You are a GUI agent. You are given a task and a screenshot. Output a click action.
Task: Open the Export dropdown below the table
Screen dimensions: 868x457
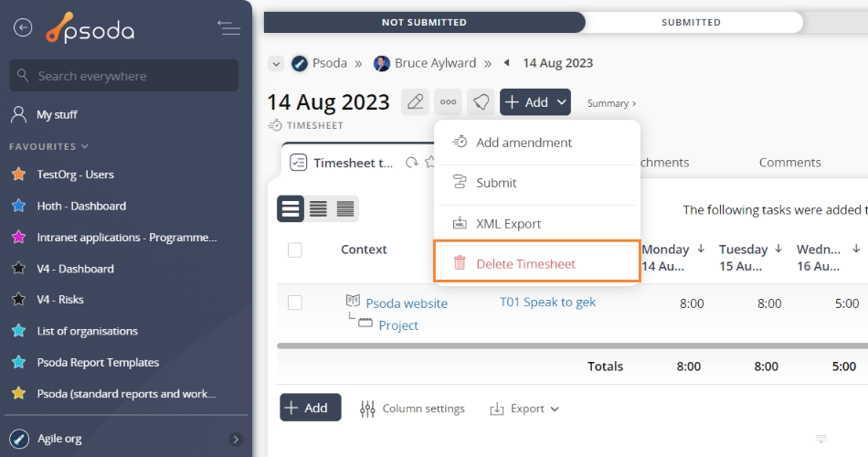(524, 409)
